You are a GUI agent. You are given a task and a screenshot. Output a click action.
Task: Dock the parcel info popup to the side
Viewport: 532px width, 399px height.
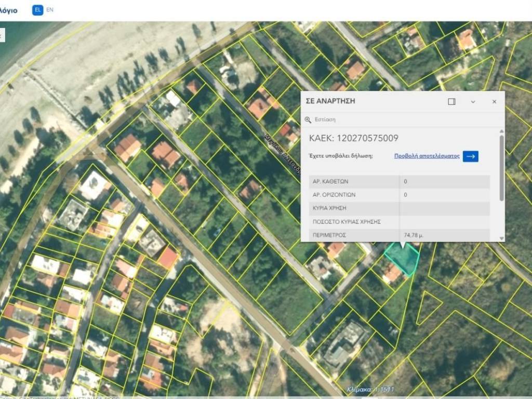coord(451,102)
